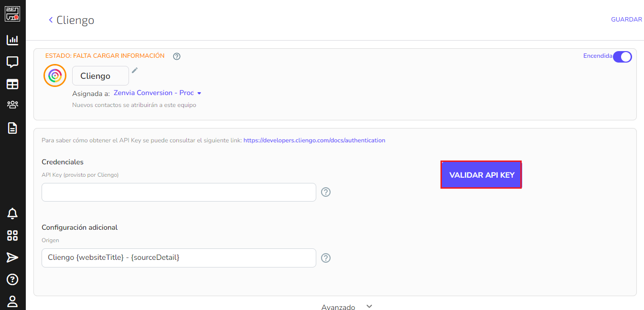The width and height of the screenshot is (644, 310).
Task: Open the document sidebar icon
Action: pyautogui.click(x=12, y=128)
